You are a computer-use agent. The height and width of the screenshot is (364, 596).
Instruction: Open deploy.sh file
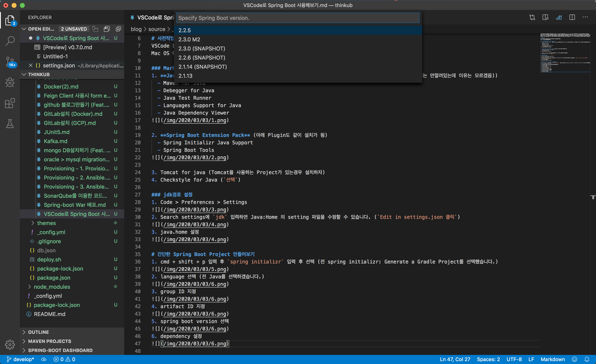coord(72,259)
